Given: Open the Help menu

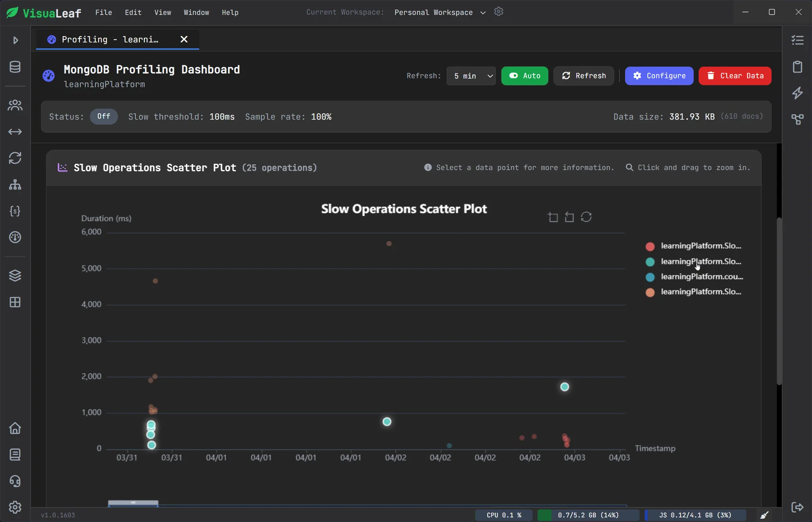Looking at the screenshot, I should pos(230,12).
